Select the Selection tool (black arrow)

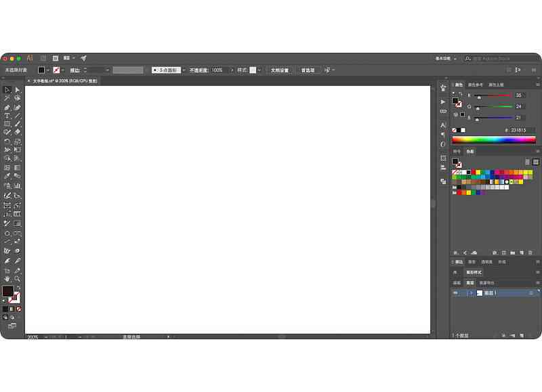[7, 90]
